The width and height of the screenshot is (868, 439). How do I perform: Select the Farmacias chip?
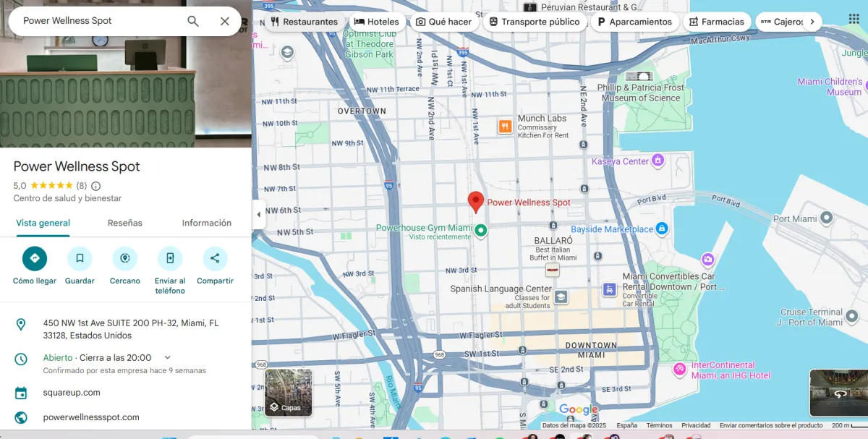[x=717, y=22]
